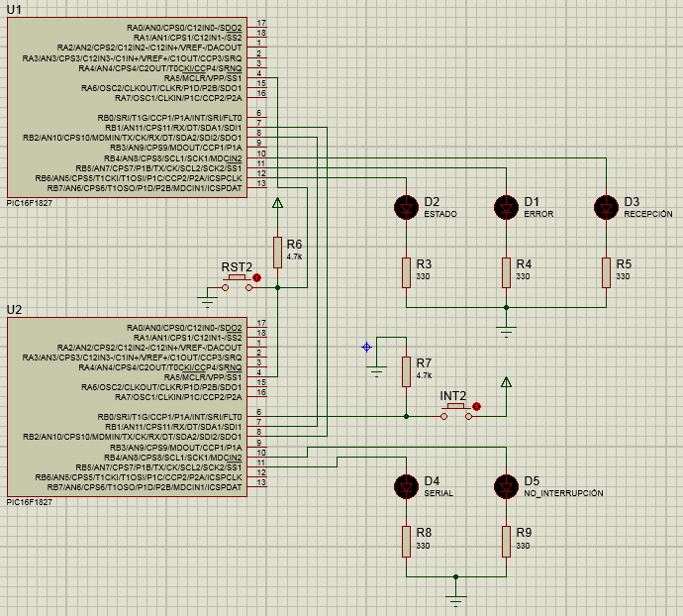Select the U1 PIC16F1827 chip body
683x616 pixels.
127,108
